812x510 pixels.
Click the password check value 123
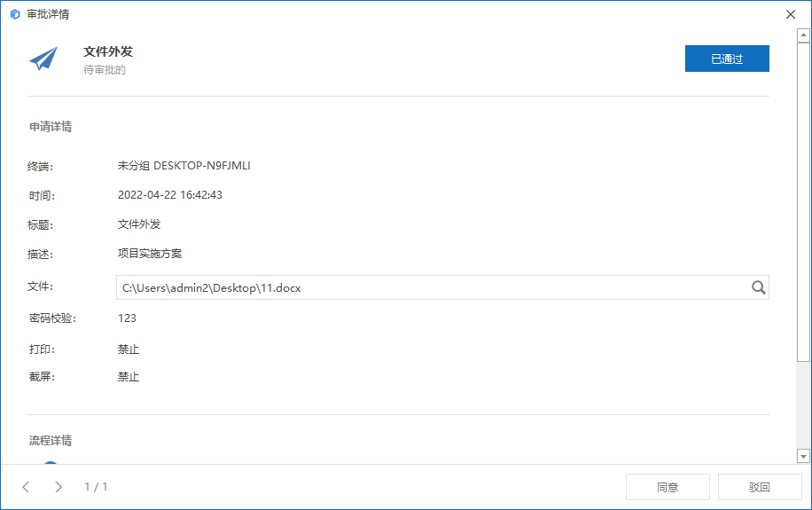(x=127, y=318)
